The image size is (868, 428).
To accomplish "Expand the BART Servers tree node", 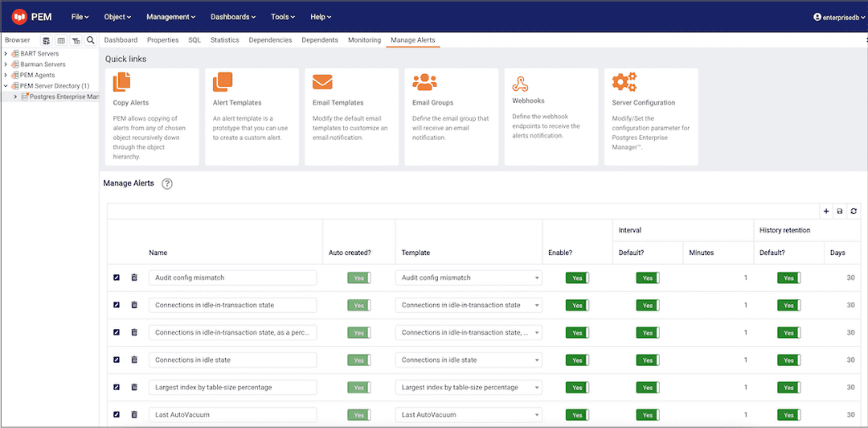I will tap(6, 54).
